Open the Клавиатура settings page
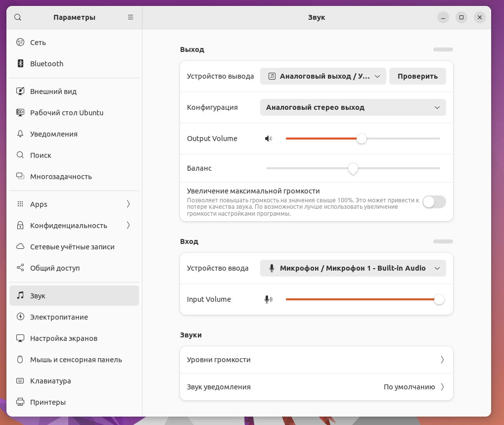 pyautogui.click(x=74, y=380)
